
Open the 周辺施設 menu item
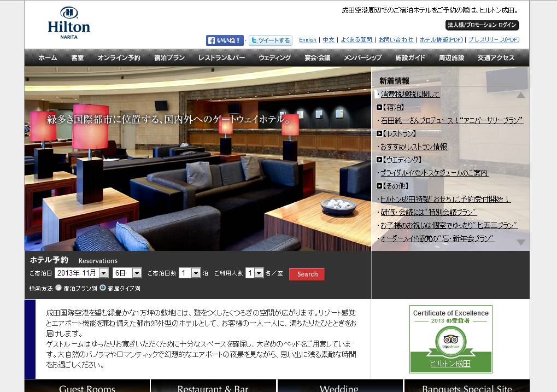click(x=451, y=57)
